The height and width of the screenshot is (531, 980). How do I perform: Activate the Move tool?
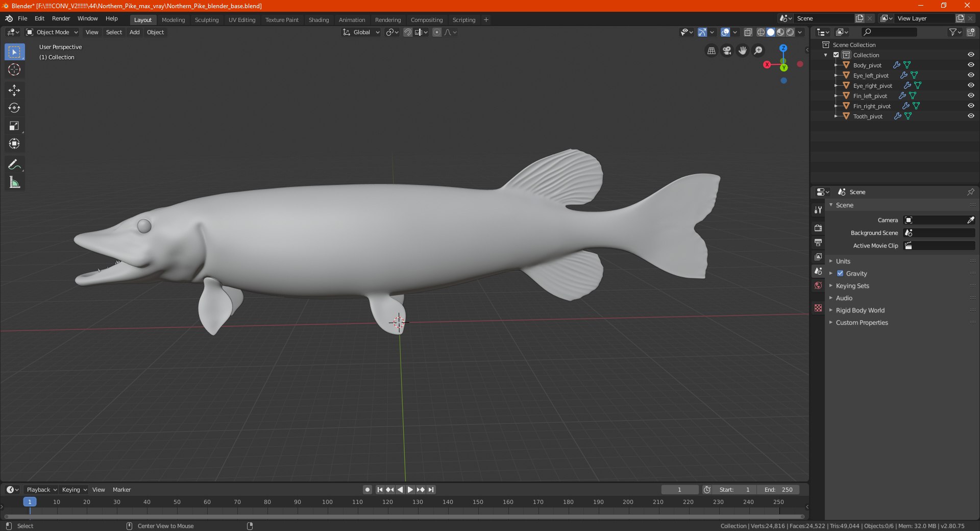pyautogui.click(x=14, y=90)
